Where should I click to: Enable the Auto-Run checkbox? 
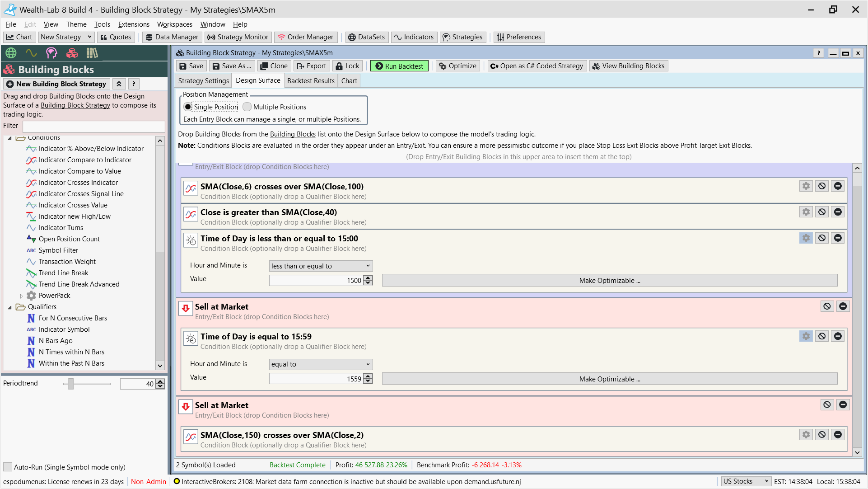pyautogui.click(x=8, y=467)
